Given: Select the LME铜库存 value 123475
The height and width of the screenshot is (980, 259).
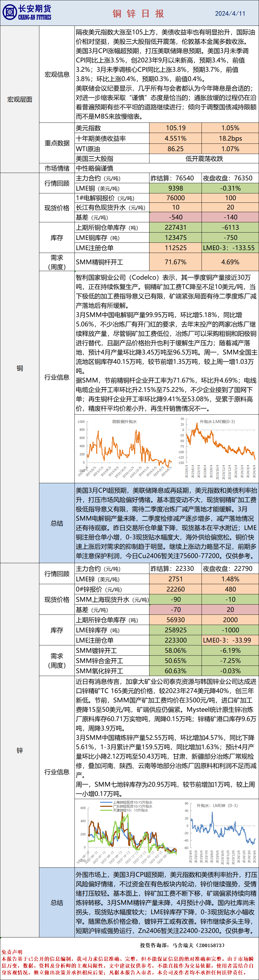Looking at the screenshot, I should 175,238.
